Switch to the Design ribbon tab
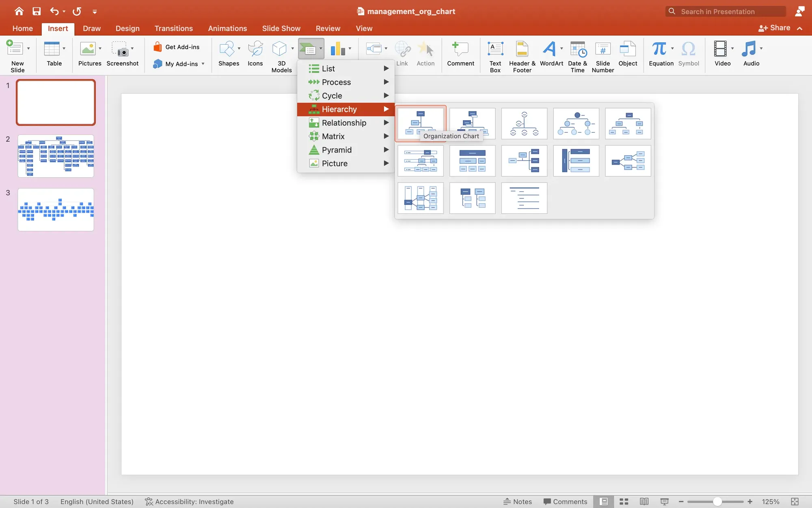 click(127, 28)
